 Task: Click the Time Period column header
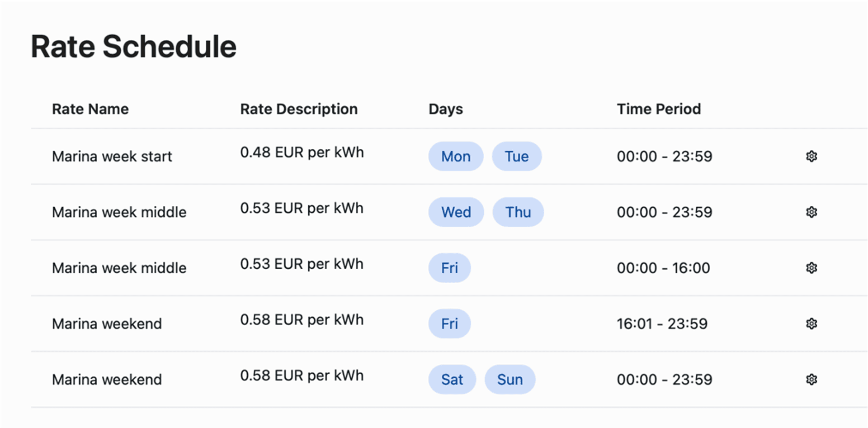point(658,109)
